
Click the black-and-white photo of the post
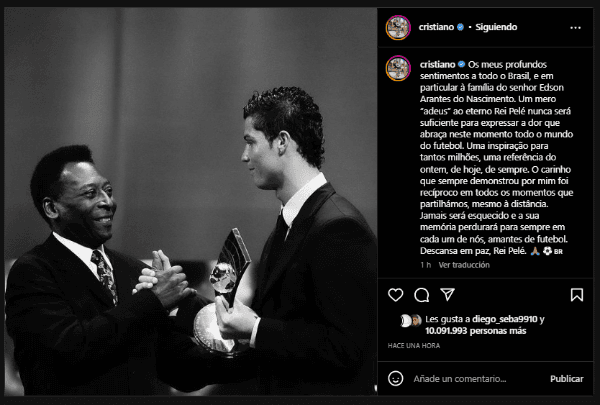tap(191, 201)
